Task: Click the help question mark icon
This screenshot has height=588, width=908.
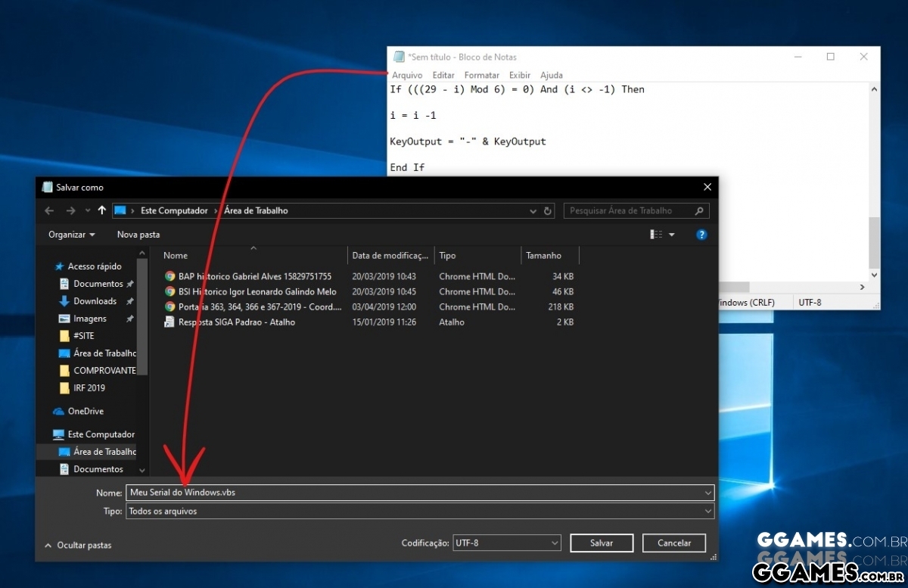Action: click(x=701, y=235)
